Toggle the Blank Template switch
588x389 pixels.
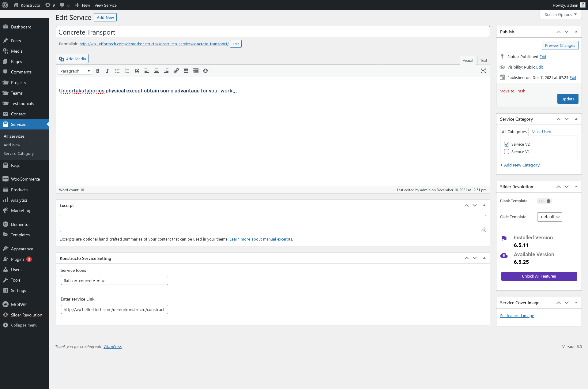click(545, 201)
